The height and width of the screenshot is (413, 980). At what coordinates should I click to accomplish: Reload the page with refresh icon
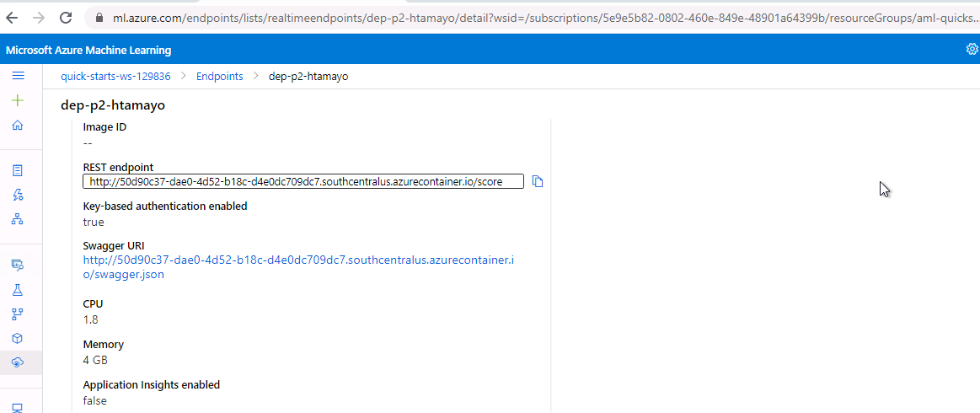tap(66, 17)
